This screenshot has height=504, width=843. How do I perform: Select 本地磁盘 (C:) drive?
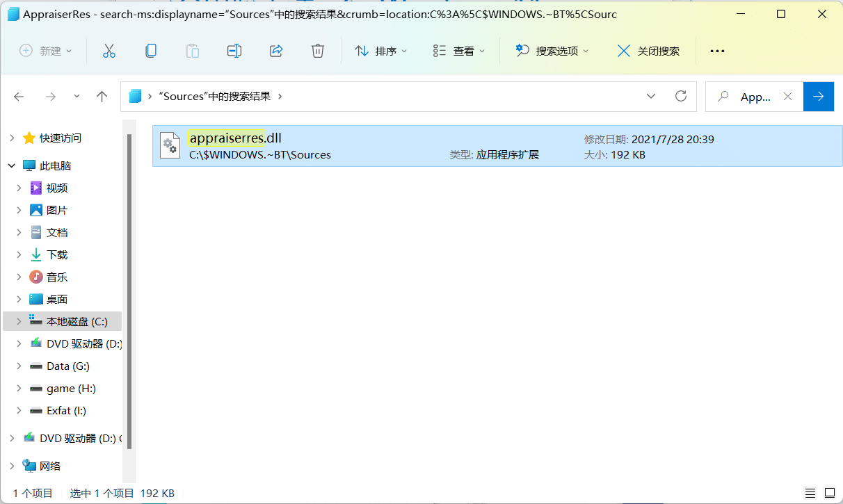coord(77,322)
